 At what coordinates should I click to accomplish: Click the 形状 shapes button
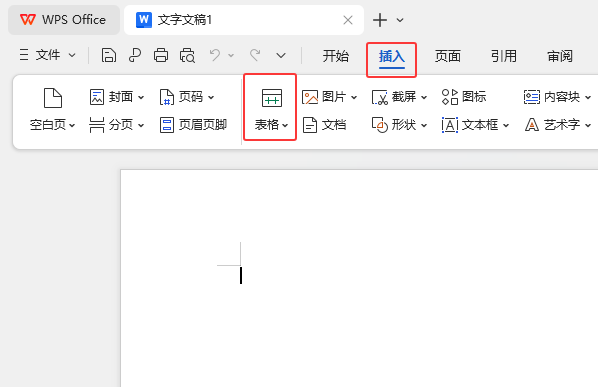(x=394, y=125)
